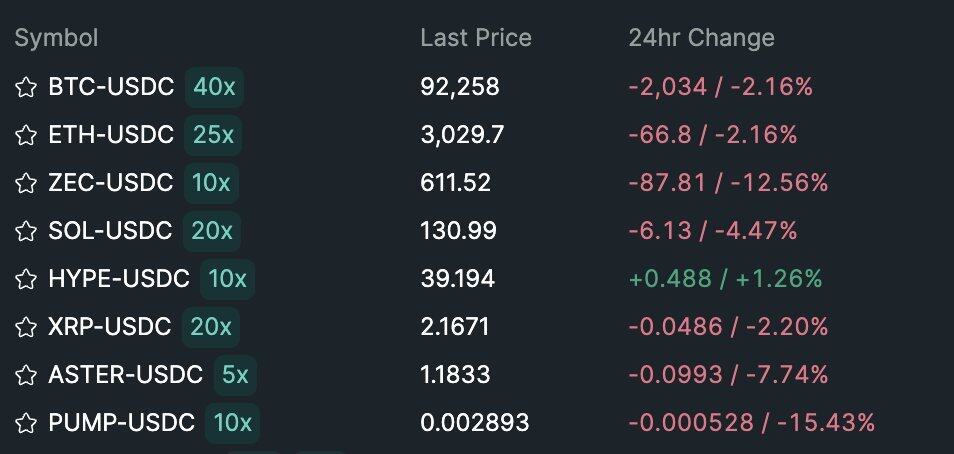
Task: Click the star next to XRP-USDC
Action: click(x=26, y=327)
